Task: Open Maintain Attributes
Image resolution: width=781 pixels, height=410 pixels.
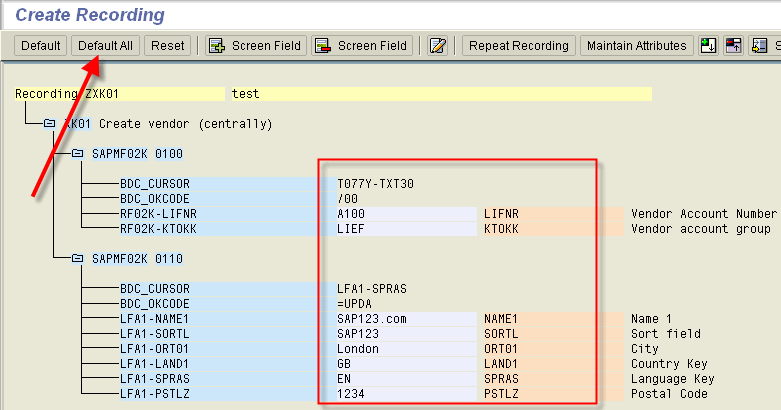Action: click(637, 46)
